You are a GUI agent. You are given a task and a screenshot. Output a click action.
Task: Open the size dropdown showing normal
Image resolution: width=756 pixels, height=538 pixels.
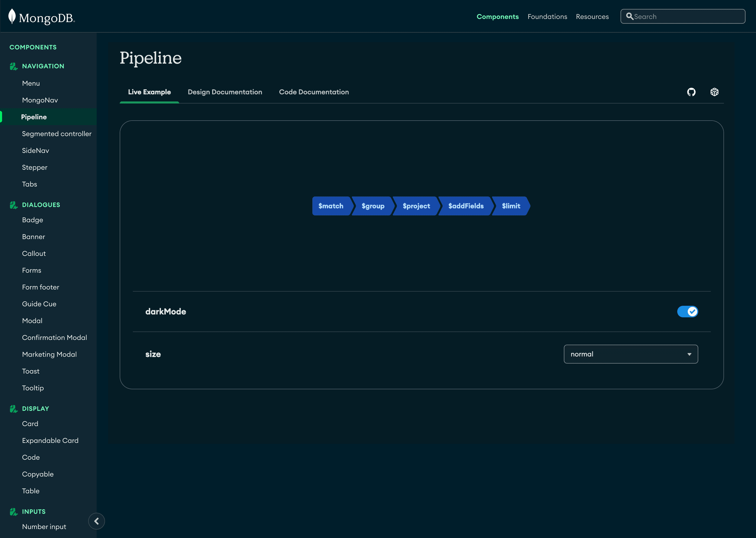click(x=630, y=354)
